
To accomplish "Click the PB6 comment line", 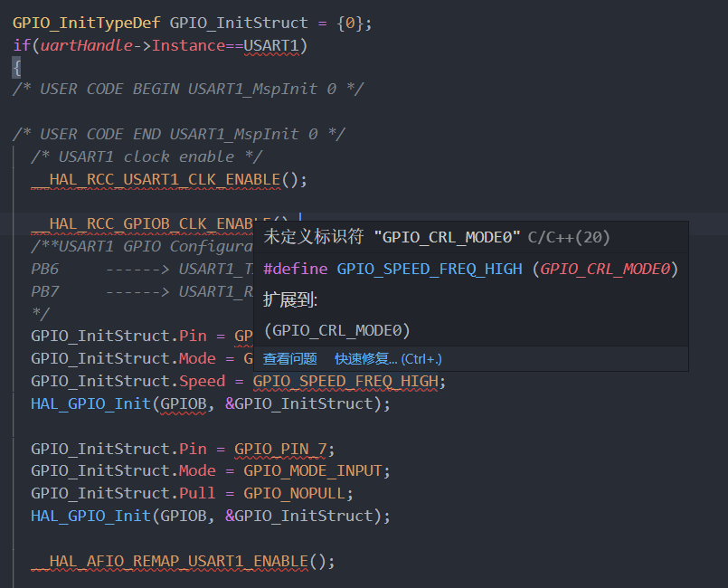I will click(x=142, y=269).
